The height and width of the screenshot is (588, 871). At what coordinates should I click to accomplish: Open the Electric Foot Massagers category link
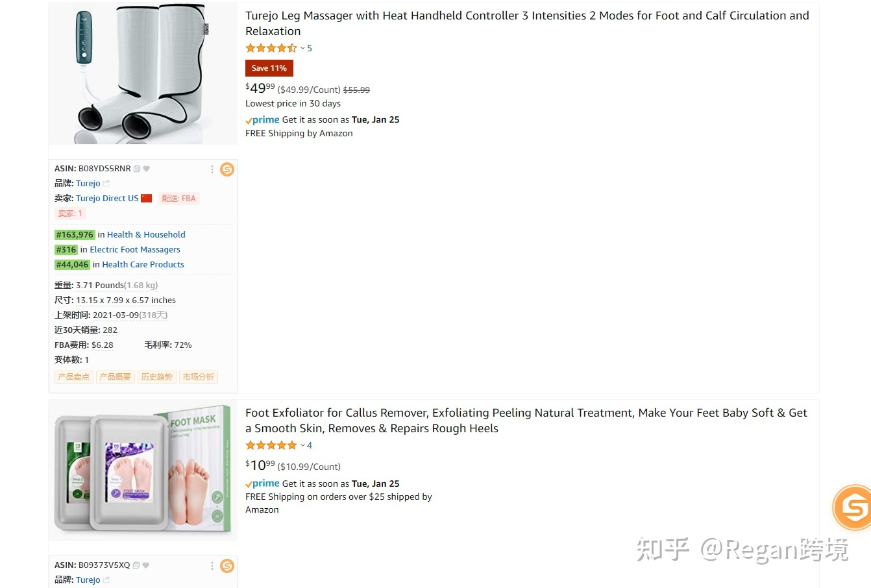tap(134, 249)
